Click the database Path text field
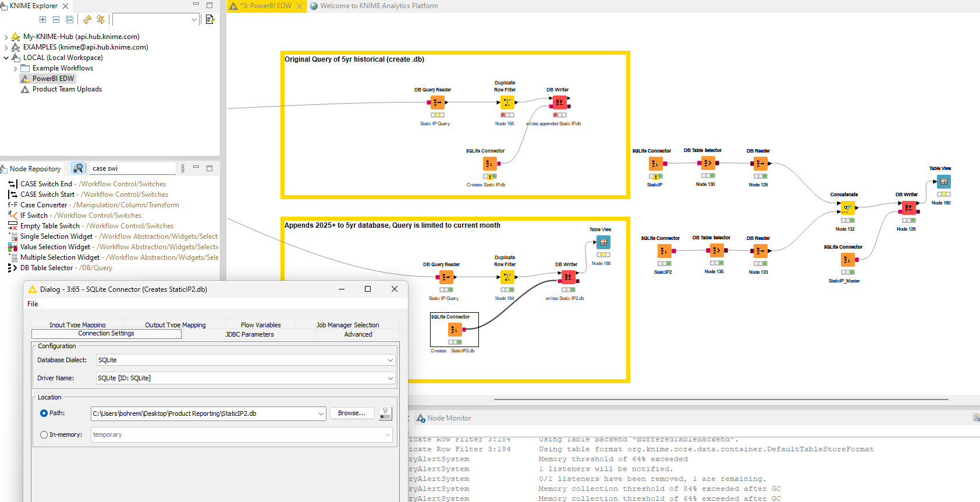 click(204, 413)
